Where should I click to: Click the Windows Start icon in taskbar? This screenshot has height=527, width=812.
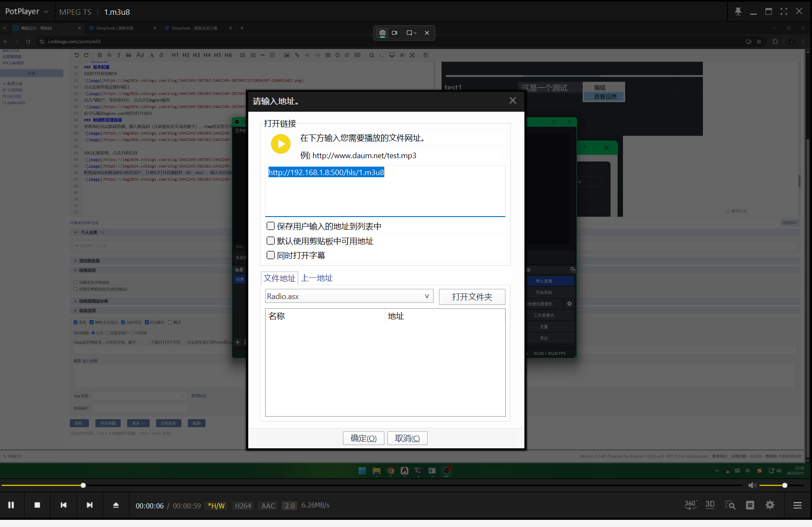point(362,471)
